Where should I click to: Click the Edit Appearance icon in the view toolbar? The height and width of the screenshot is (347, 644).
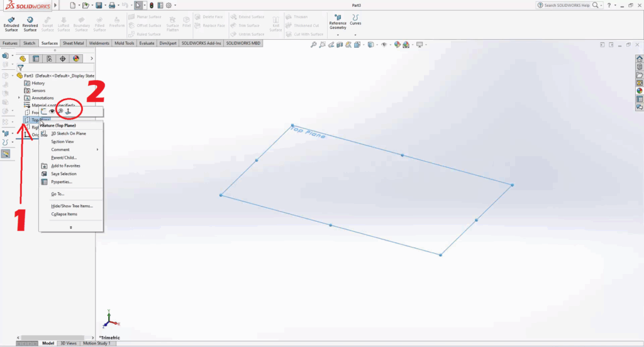[x=394, y=45]
